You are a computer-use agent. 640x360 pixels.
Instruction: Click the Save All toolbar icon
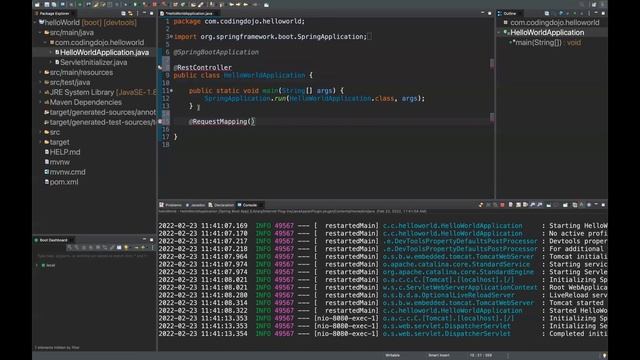pyautogui.click(x=54, y=4)
